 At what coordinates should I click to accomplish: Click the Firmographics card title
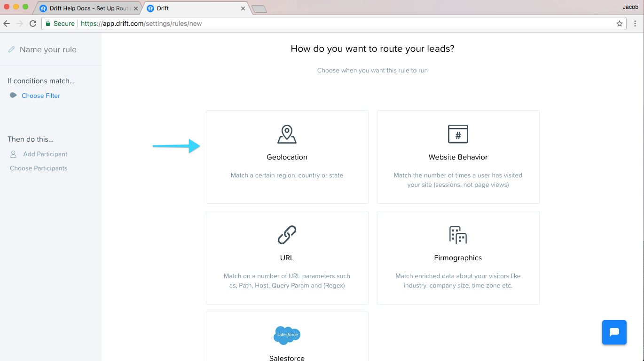point(458,258)
